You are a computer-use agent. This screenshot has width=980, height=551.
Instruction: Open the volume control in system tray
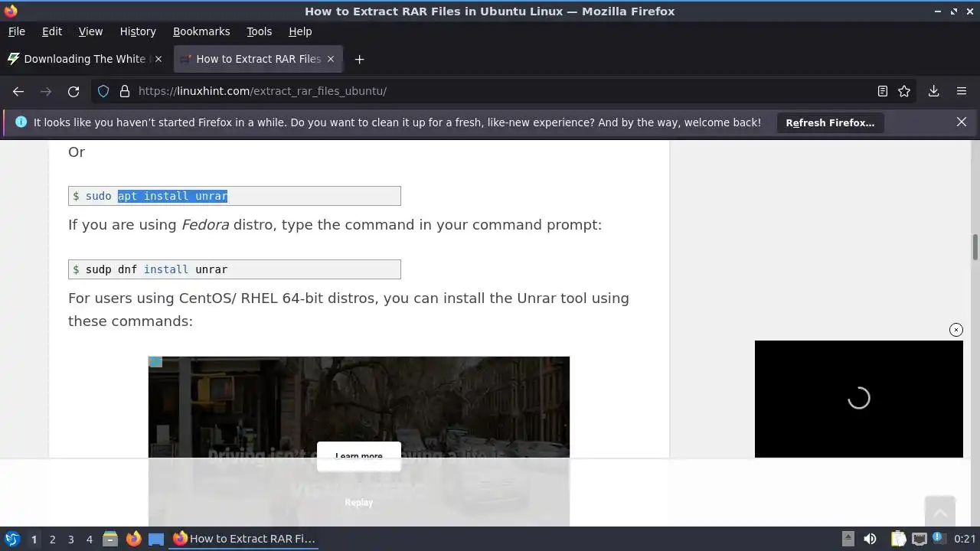click(x=870, y=539)
